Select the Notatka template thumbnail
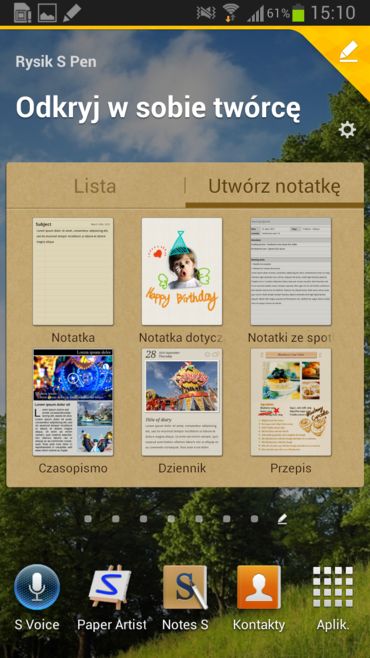The image size is (370, 658). point(73,272)
